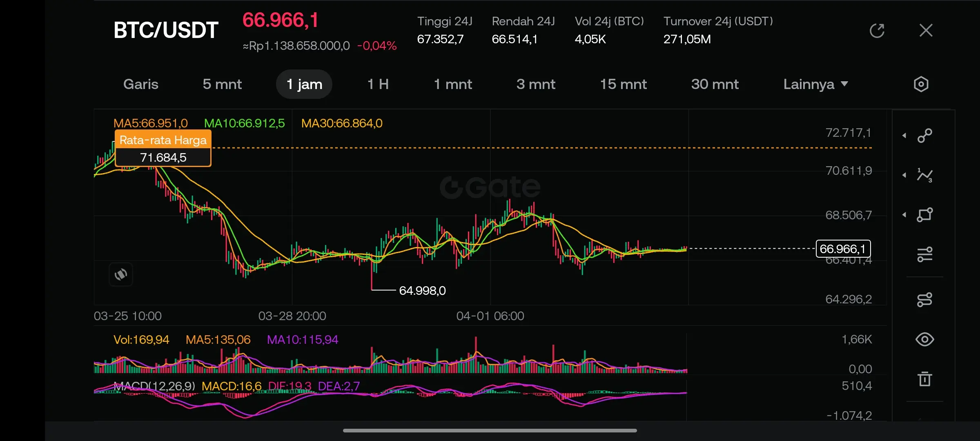Close the chart with X button
Viewport: 980px width, 441px height.
[926, 31]
